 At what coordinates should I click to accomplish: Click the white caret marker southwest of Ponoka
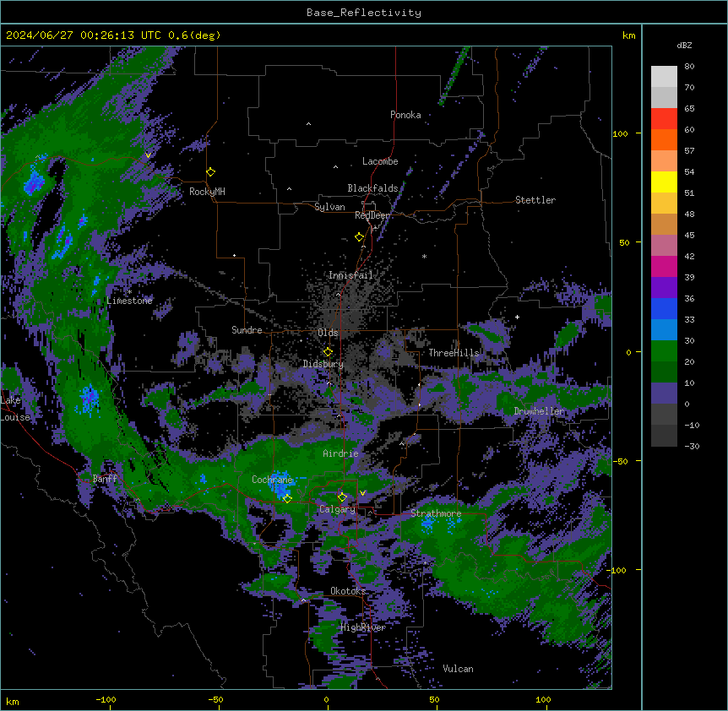(309, 124)
